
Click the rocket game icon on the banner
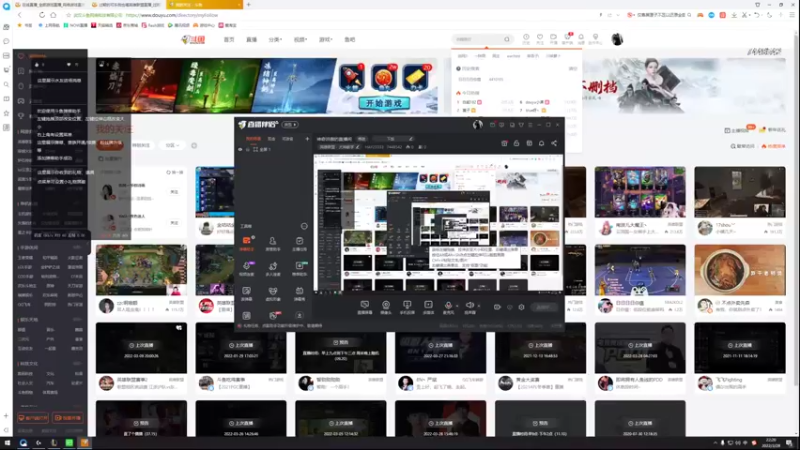(x=352, y=78)
